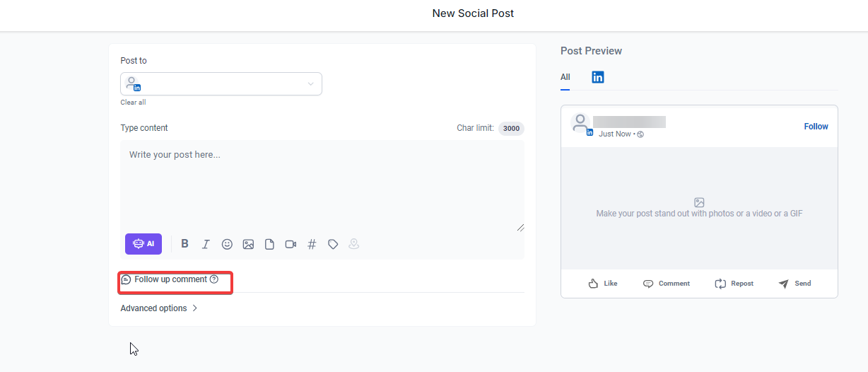Viewport: 868px width, 372px height.
Task: Open the emoji picker
Action: point(227,244)
